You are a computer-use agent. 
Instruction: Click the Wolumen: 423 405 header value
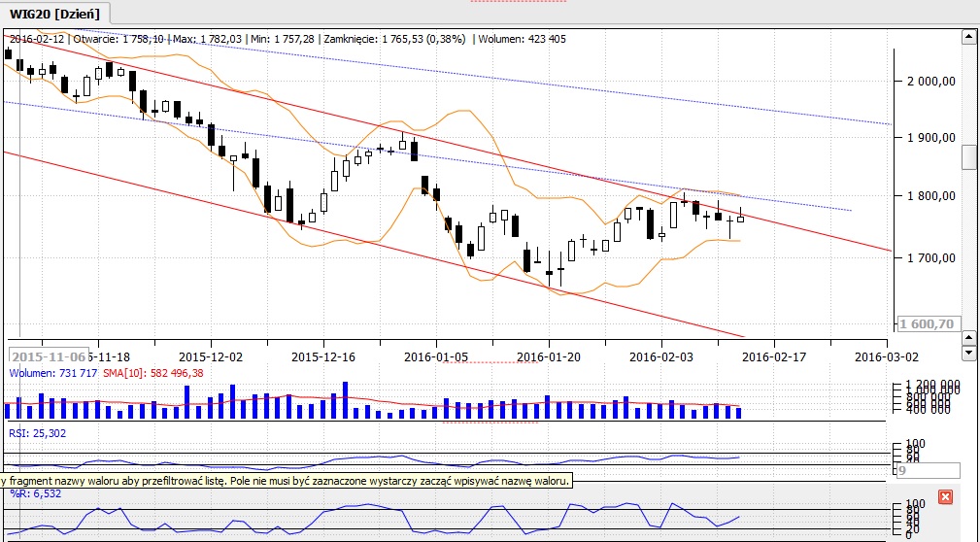click(522, 39)
